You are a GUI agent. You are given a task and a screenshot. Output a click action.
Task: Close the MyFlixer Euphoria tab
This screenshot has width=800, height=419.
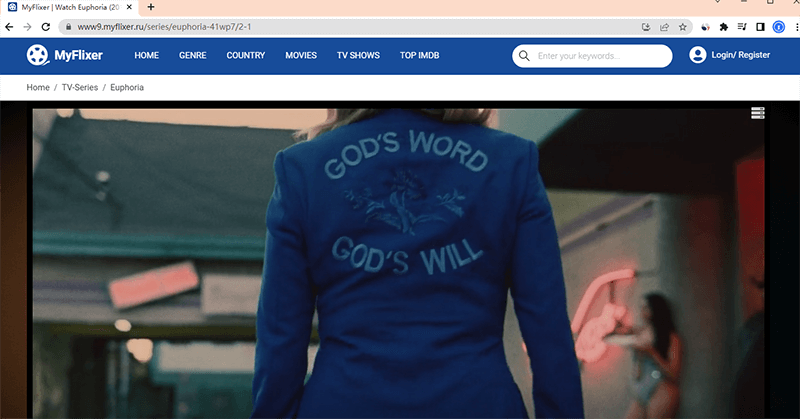tap(130, 7)
